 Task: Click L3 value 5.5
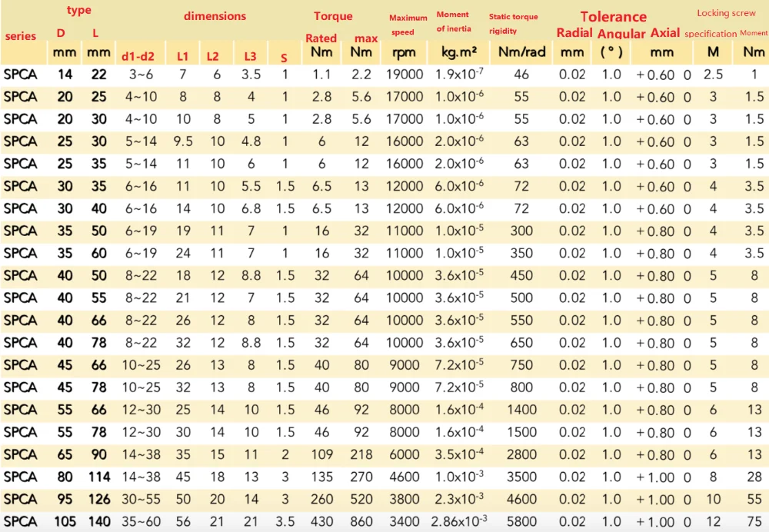coord(251,186)
